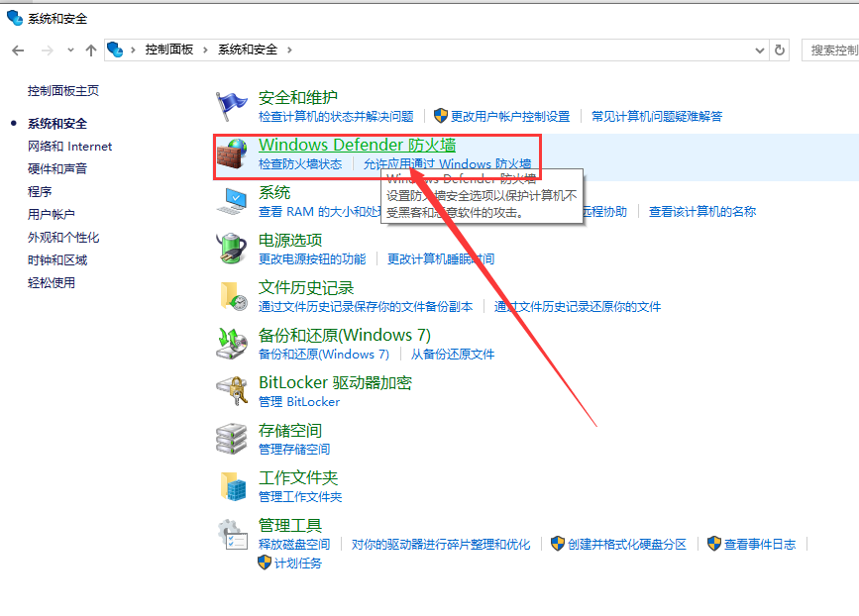This screenshot has width=859, height=616.
Task: Open 外观和个性化 category in sidebar
Action: pos(63,238)
